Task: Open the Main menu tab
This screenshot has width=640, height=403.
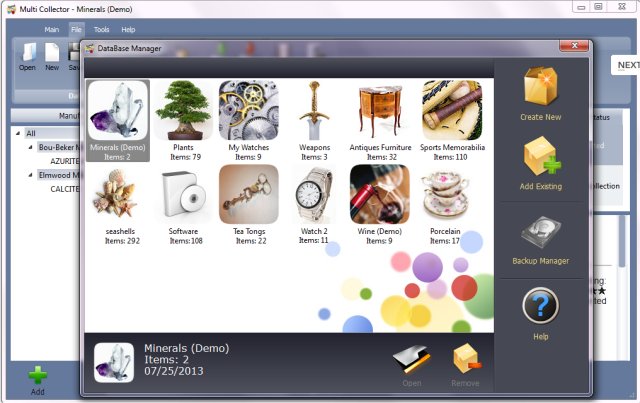Action: (x=51, y=29)
